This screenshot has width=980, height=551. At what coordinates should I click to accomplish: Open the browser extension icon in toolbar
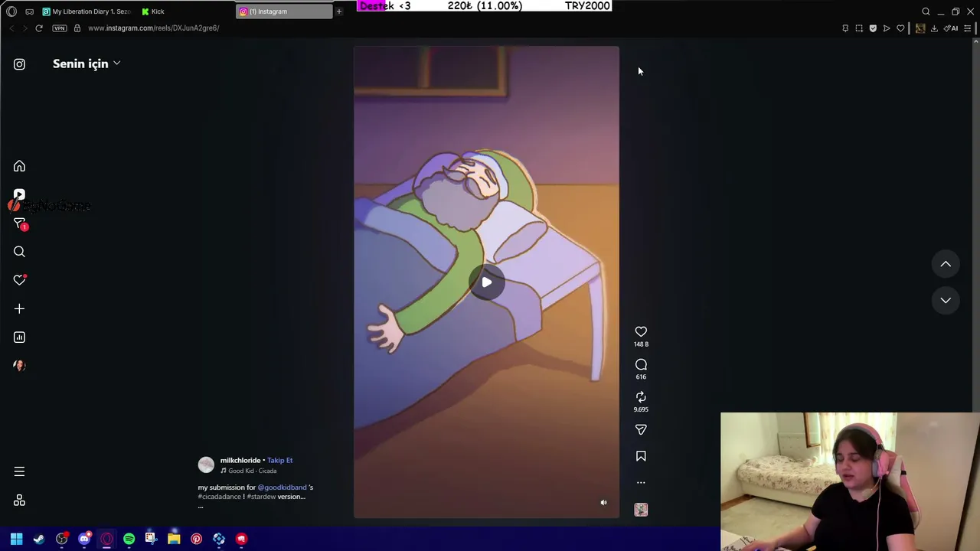click(x=920, y=28)
